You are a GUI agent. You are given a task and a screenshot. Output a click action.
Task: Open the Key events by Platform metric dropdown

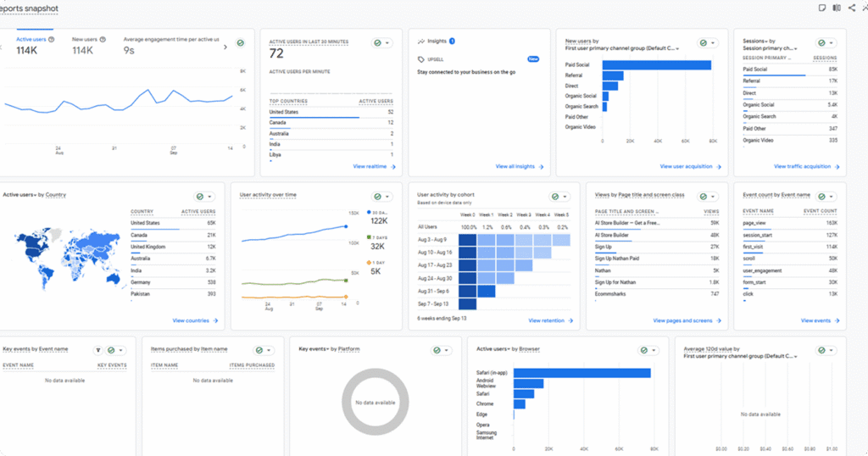pos(330,348)
